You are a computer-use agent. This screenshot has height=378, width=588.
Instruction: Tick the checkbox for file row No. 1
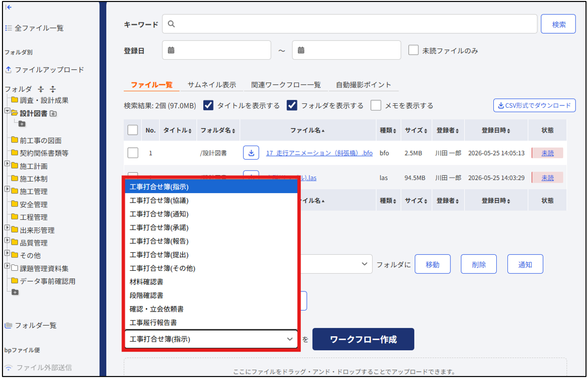(x=133, y=153)
